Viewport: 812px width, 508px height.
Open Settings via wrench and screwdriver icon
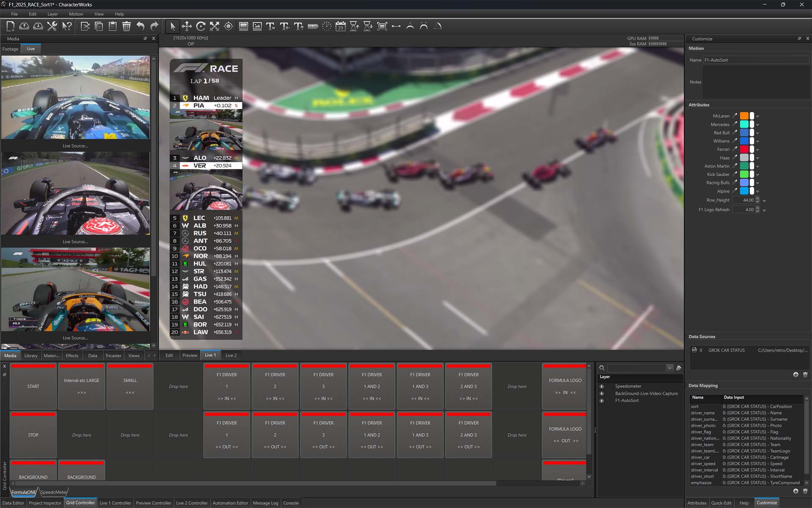click(52, 26)
